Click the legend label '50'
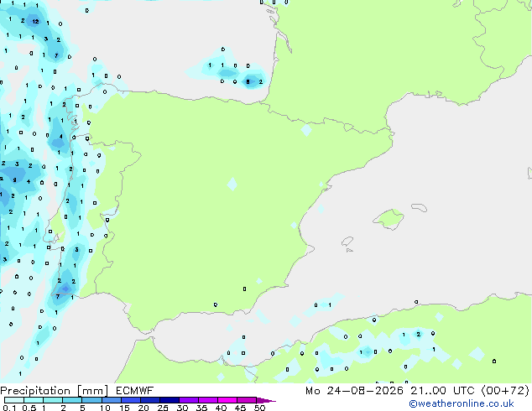The image size is (532, 411). pyautogui.click(x=259, y=408)
